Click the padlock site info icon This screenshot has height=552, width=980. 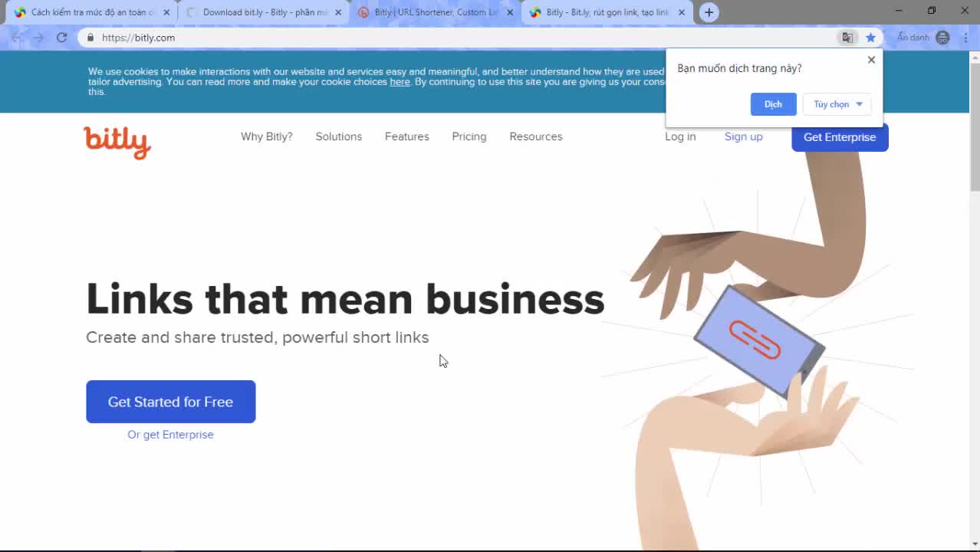coord(90,38)
